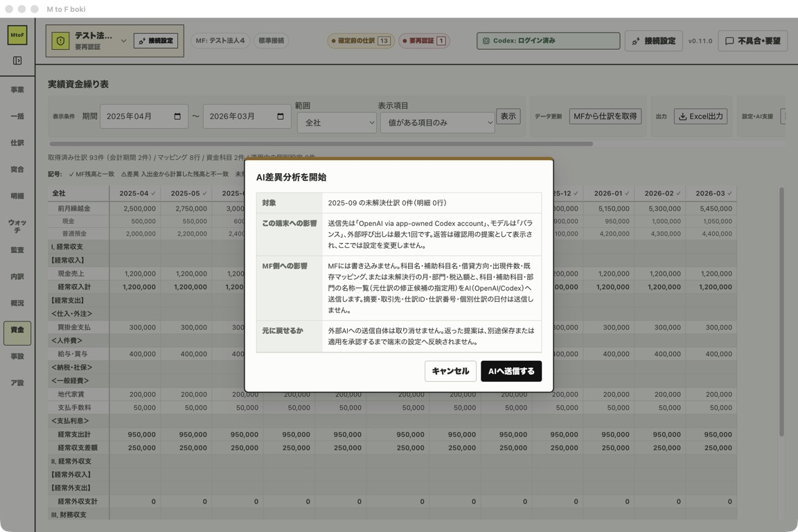
Task: Go to the ア設 sidebar section
Action: point(17,383)
